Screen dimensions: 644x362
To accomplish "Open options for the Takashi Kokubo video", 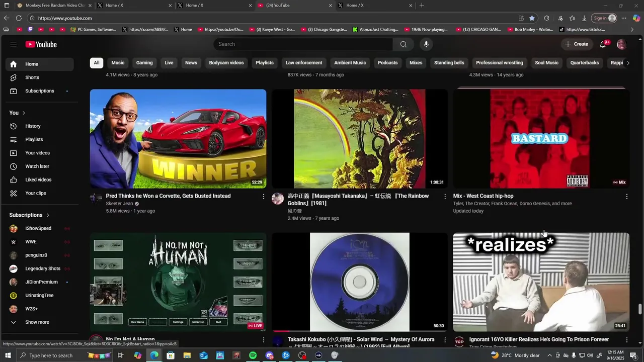I will click(x=445, y=340).
